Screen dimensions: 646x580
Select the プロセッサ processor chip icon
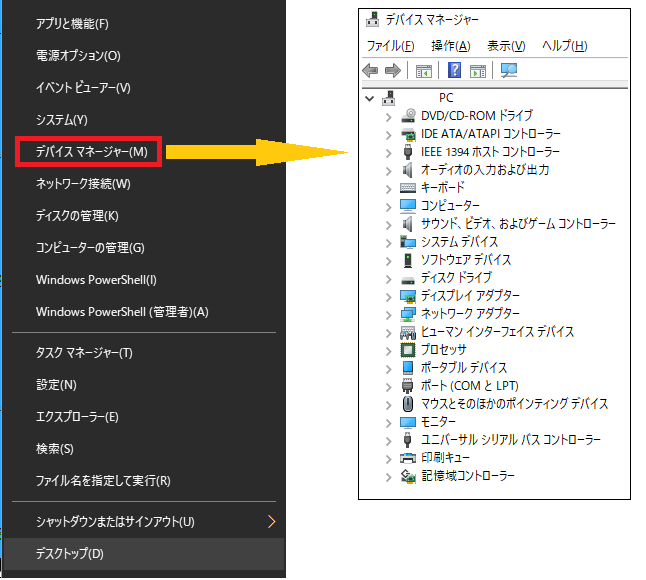[x=408, y=349]
